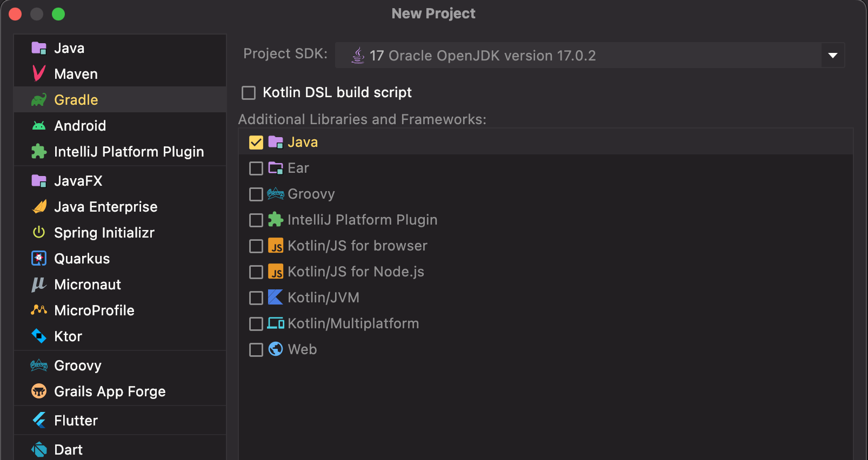Pick the Dart project type

coord(68,450)
